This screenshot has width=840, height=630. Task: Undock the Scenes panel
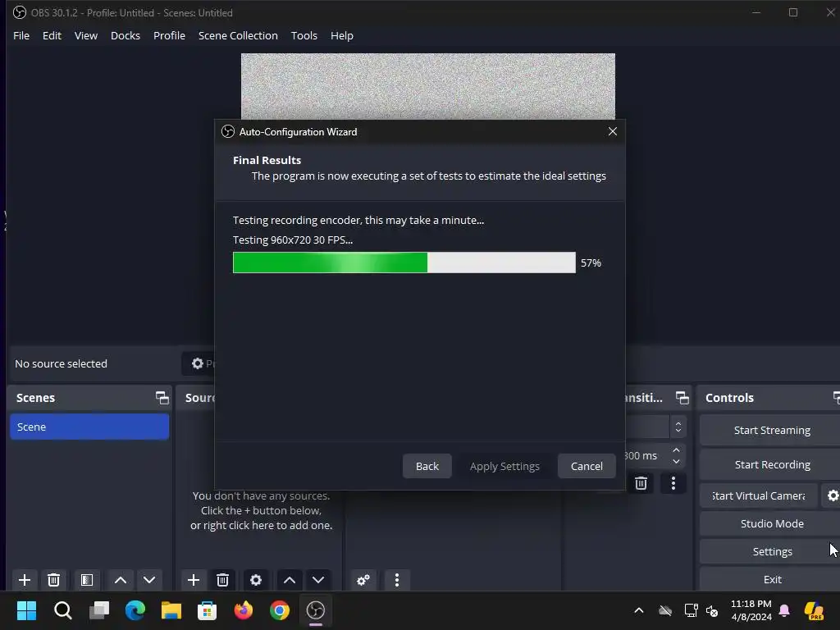162,398
